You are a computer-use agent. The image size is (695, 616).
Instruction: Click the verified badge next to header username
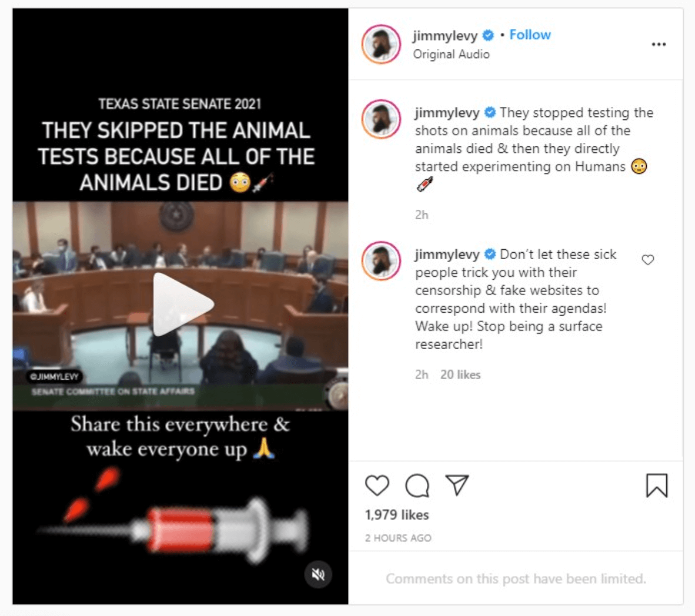[488, 35]
